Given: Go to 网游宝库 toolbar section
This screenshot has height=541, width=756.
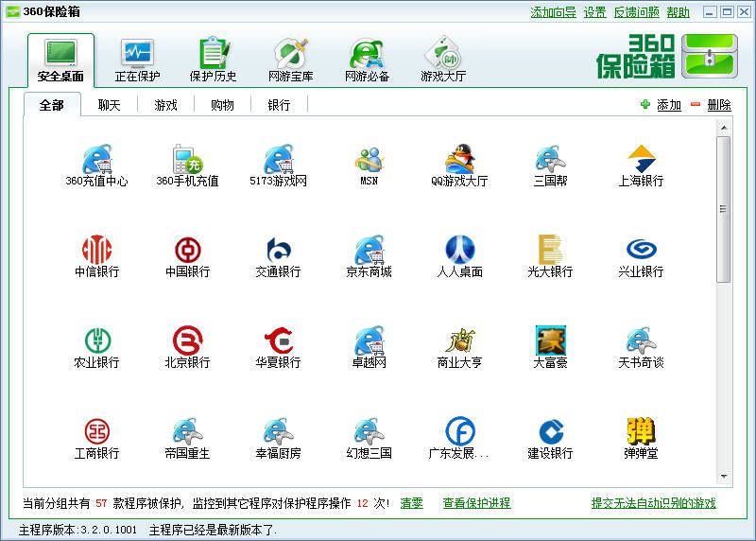Looking at the screenshot, I should point(291,61).
